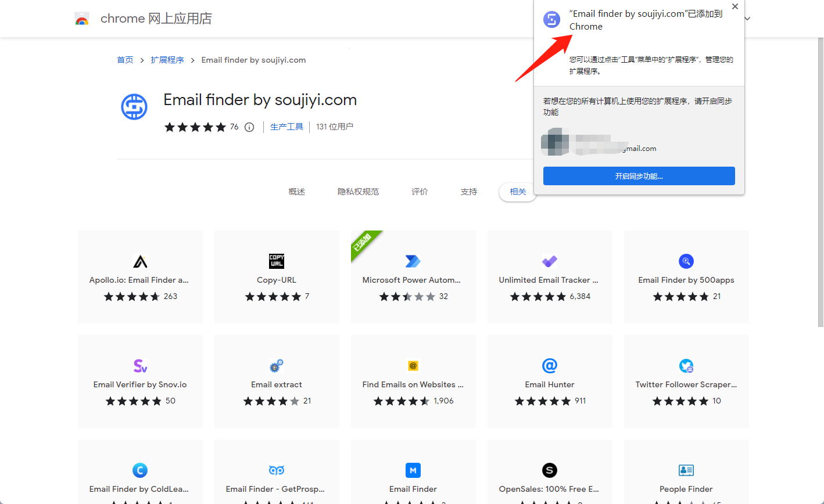Switch to the 支持 tab

coord(469,192)
